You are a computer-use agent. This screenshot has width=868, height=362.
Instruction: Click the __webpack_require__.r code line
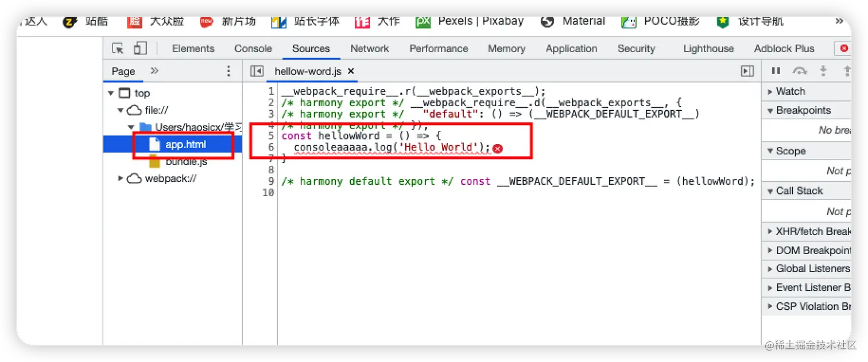(413, 91)
